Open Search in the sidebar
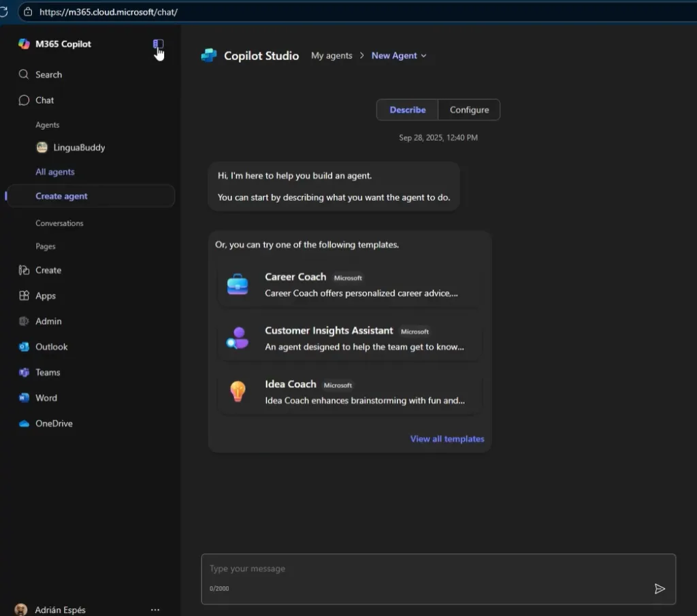 (48, 75)
